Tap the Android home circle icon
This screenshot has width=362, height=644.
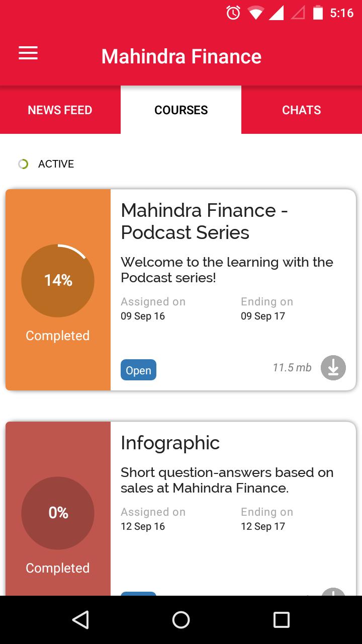181,620
